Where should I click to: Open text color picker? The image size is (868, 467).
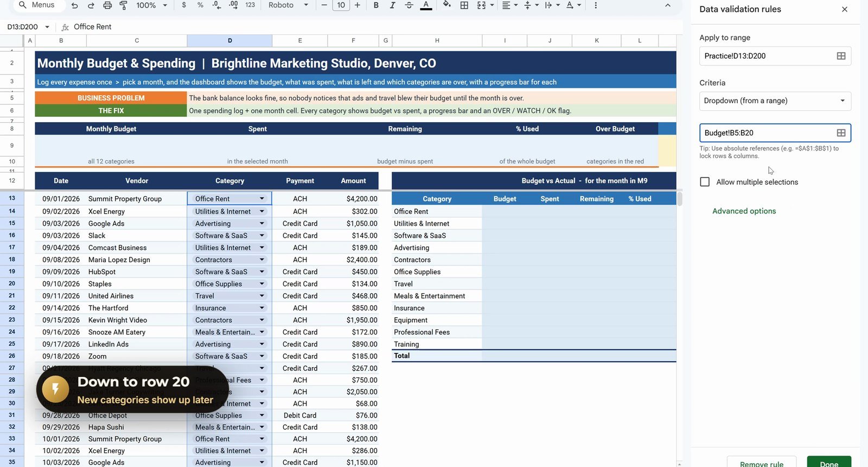click(426, 5)
